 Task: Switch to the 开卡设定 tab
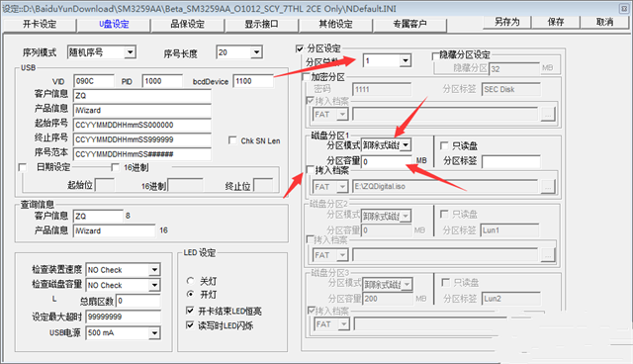[40, 24]
